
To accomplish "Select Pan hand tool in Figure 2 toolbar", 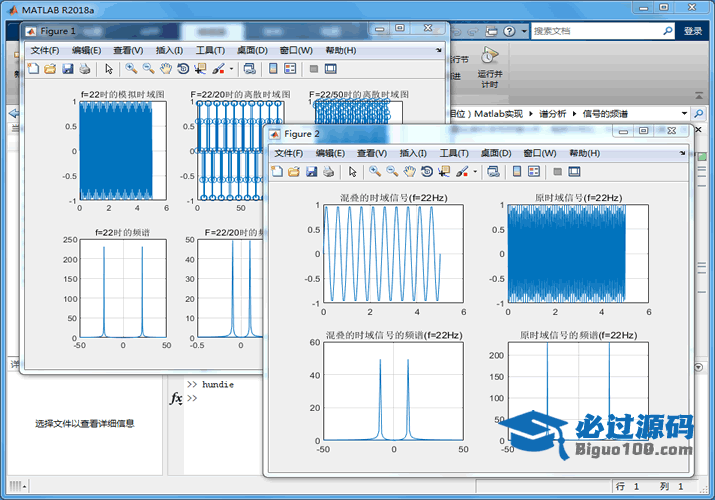I will pos(409,172).
